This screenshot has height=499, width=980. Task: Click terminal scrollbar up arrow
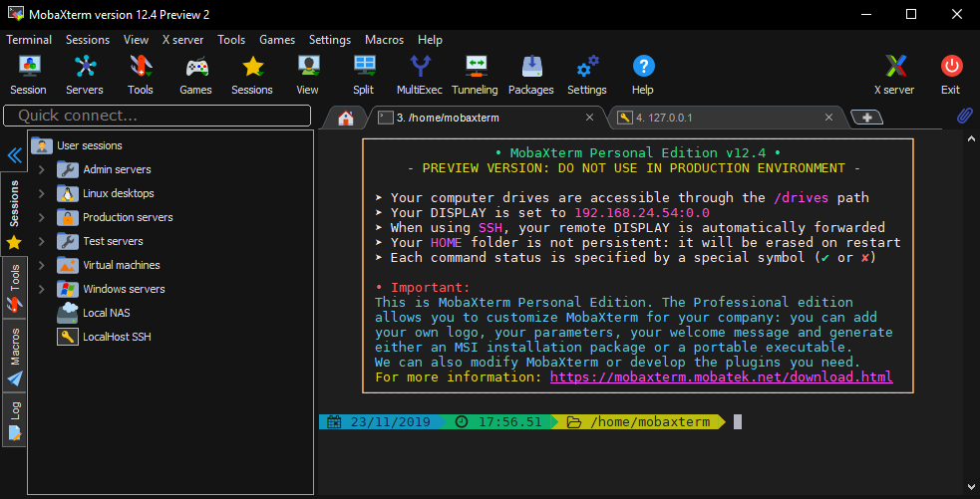(x=971, y=138)
